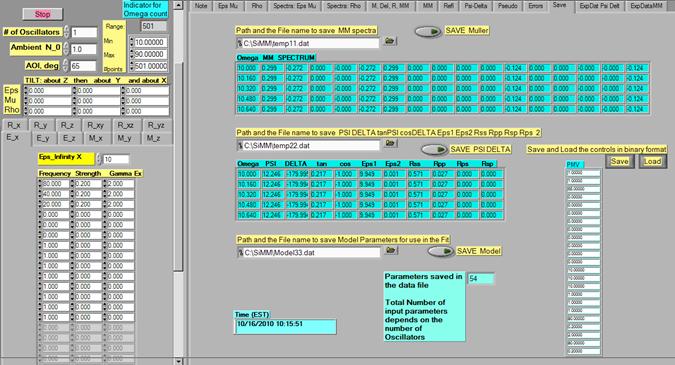
Task: Toggle the SAVE Muller switch
Action: pos(428,31)
